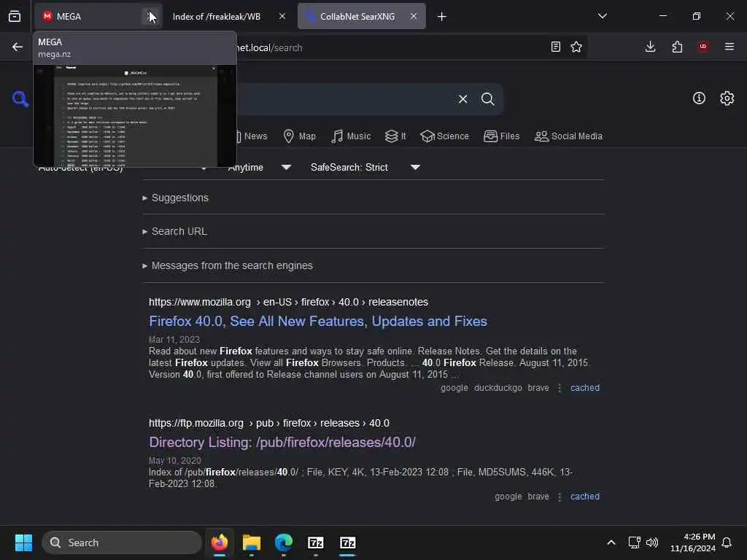Open File Explorer from the taskbar
Viewport: 747px width, 560px height.
pos(251,542)
